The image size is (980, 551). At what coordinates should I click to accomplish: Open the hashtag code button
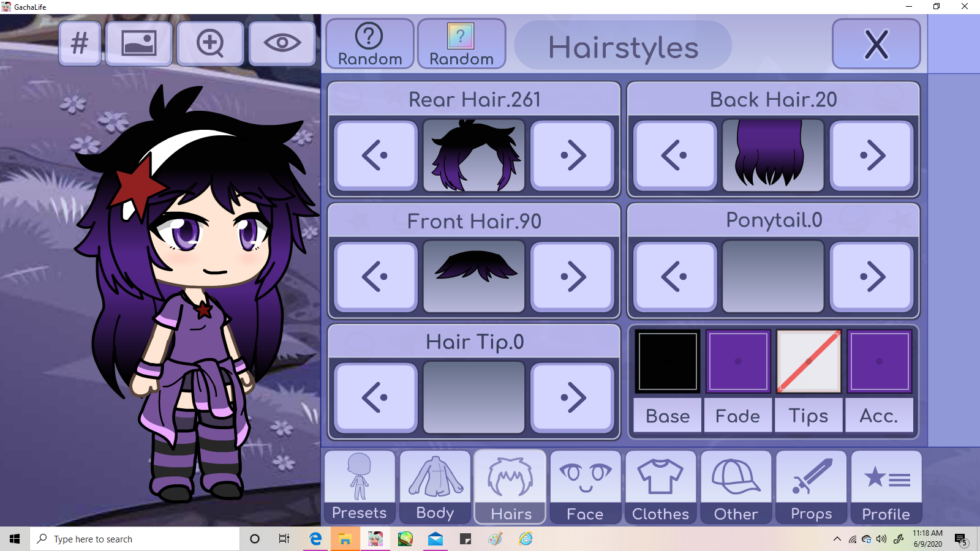coord(80,43)
